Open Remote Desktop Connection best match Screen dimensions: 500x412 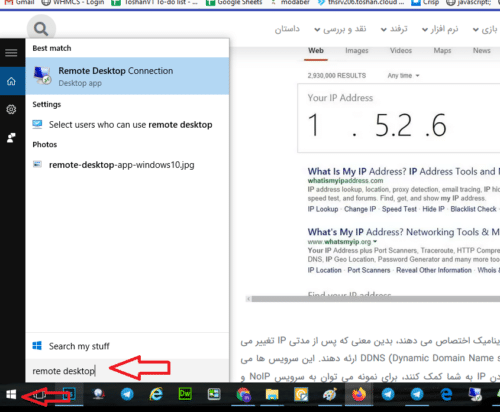click(127, 76)
